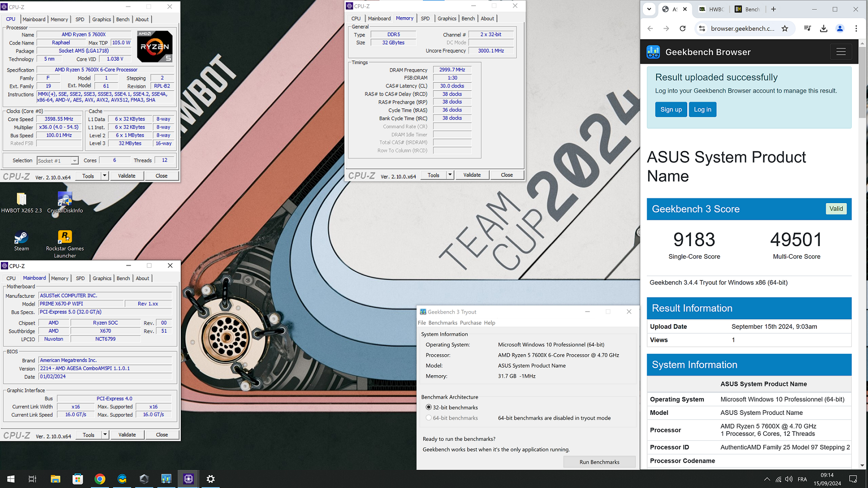This screenshot has width=868, height=488.
Task: Open CrystalDiskInfo desktop shortcut
Action: click(65, 202)
